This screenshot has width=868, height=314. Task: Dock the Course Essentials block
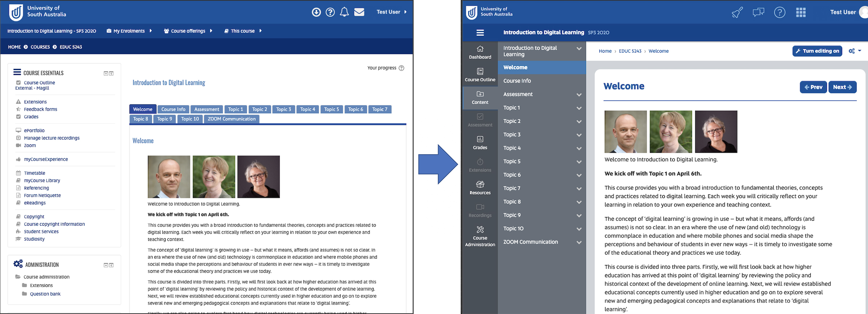pos(111,73)
